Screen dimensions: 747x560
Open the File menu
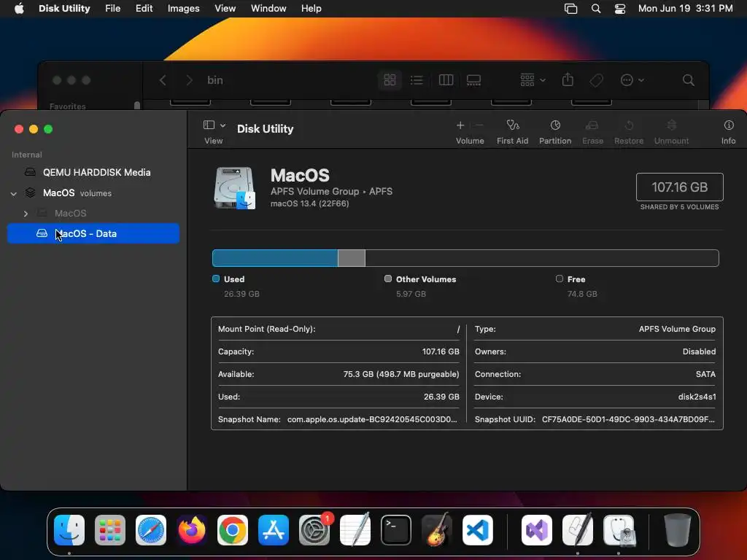[113, 9]
